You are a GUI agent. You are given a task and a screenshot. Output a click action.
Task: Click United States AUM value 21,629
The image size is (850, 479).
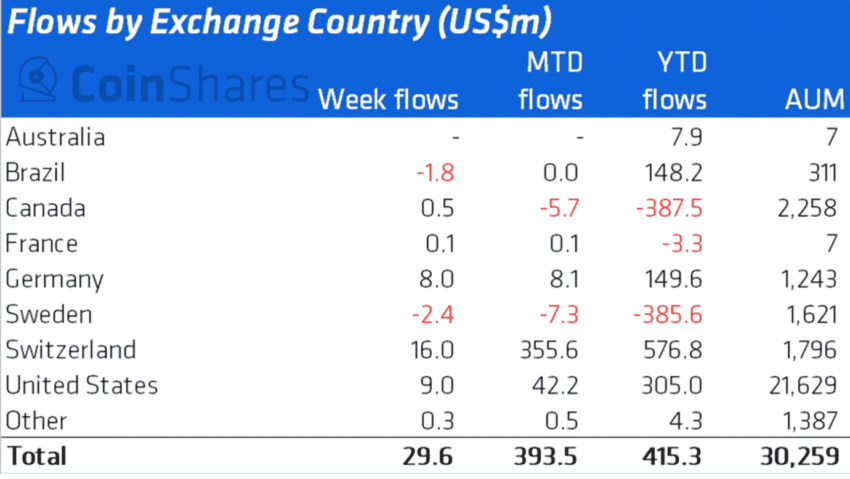(x=803, y=386)
